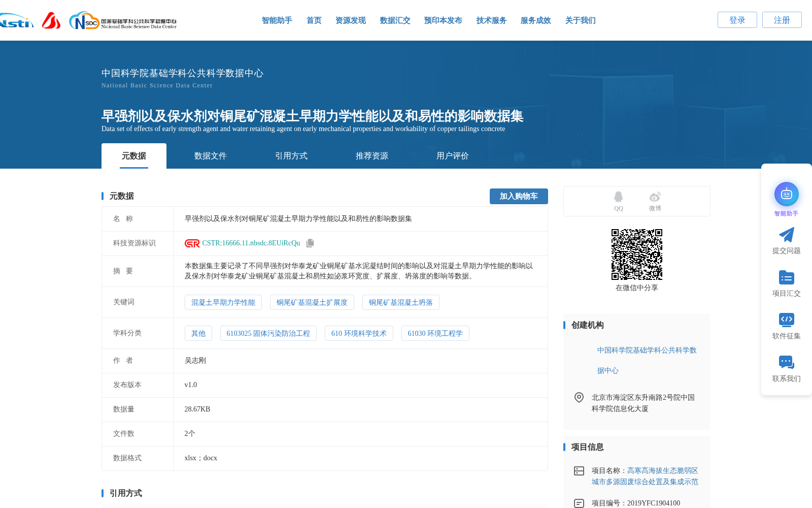Viewport: 812px width, 508px height.
Task: Open the 技术服务 menu
Action: click(491, 20)
